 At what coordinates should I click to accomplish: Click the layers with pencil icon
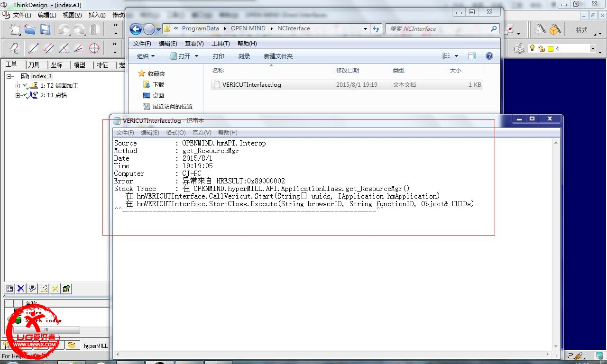(520, 48)
